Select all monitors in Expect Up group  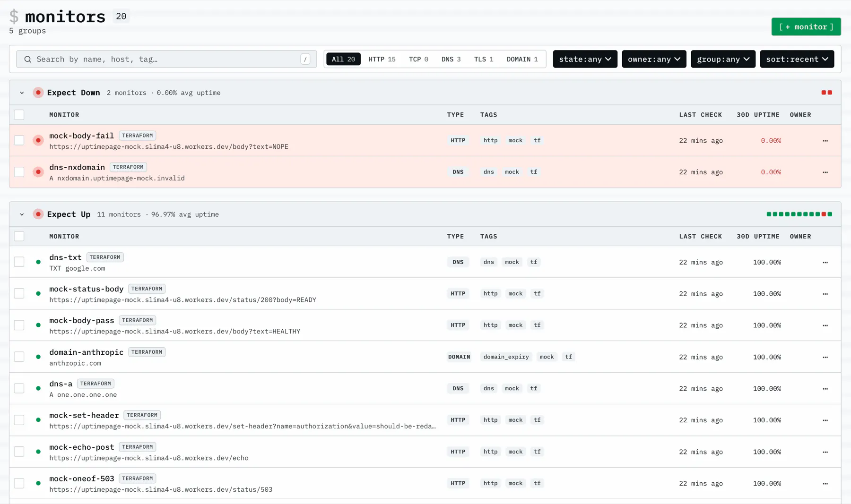[19, 236]
